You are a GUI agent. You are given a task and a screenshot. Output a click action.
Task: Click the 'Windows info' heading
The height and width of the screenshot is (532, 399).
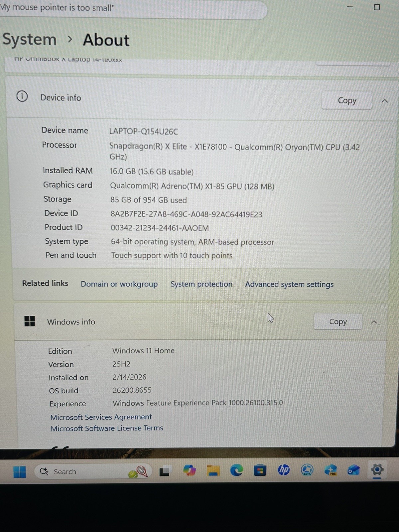[x=71, y=322]
